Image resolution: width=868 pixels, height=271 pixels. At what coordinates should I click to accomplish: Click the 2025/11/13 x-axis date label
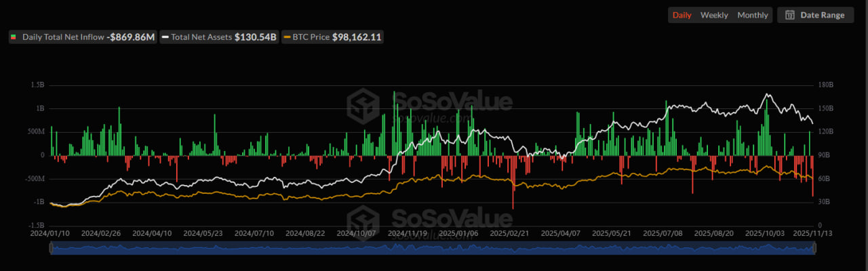812,232
